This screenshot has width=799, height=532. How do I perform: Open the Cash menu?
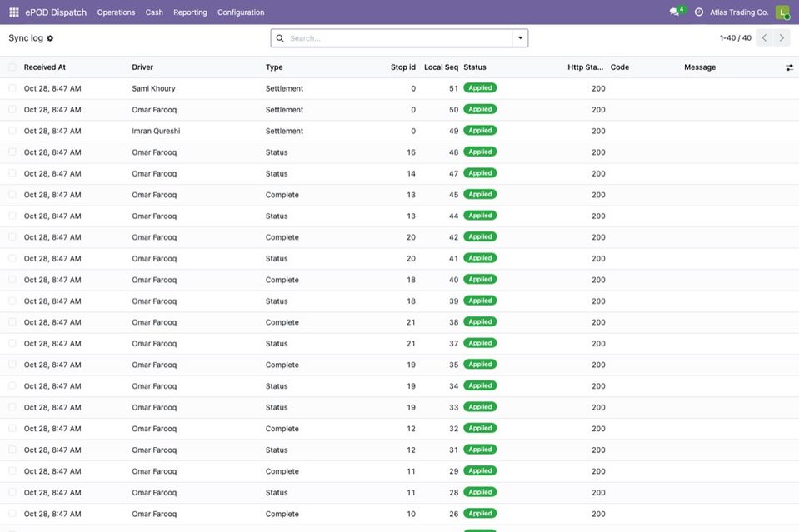[154, 12]
